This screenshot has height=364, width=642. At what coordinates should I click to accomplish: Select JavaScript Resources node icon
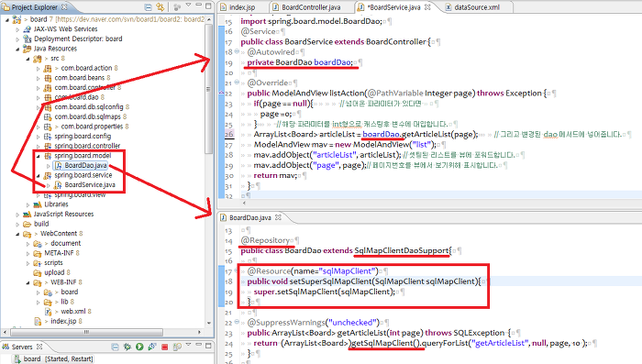[27, 215]
